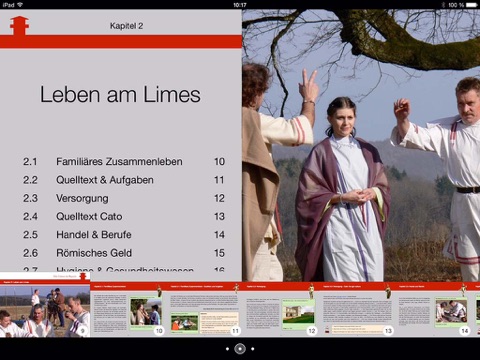Screen dimensions: 480x360
Task: Select the page 11 thumbnail
Action: point(204,310)
